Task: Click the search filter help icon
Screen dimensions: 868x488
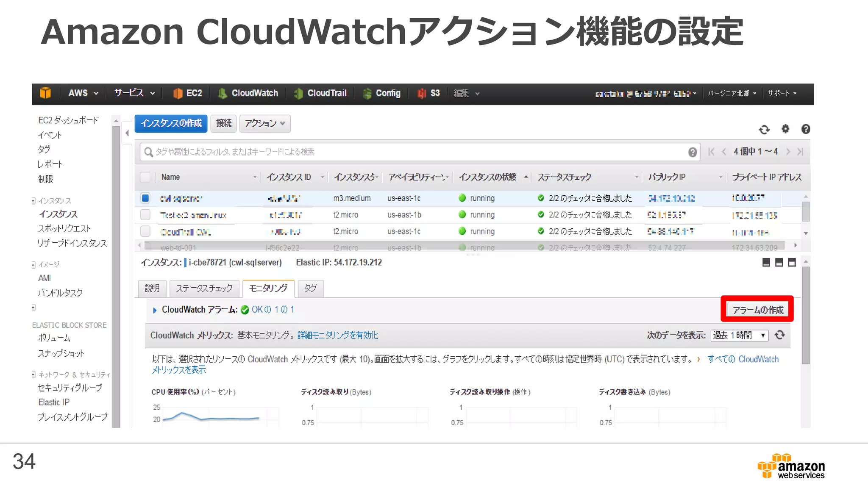Action: [x=693, y=152]
